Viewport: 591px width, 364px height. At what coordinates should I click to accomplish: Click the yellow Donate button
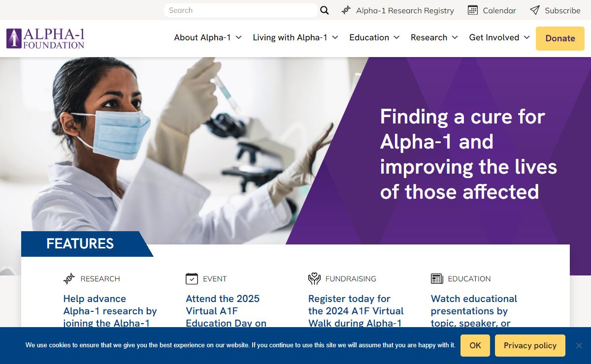pyautogui.click(x=560, y=38)
